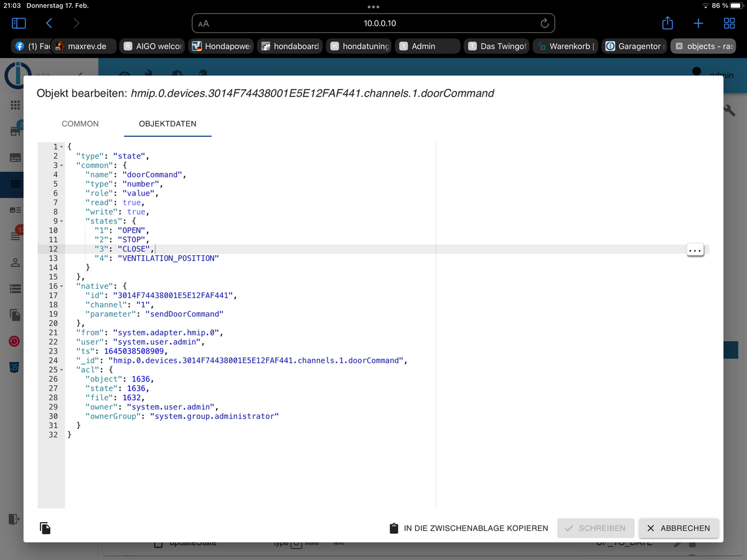Click the "VENTILATION_POSITION" value text
The width and height of the screenshot is (747, 560).
coord(168,258)
